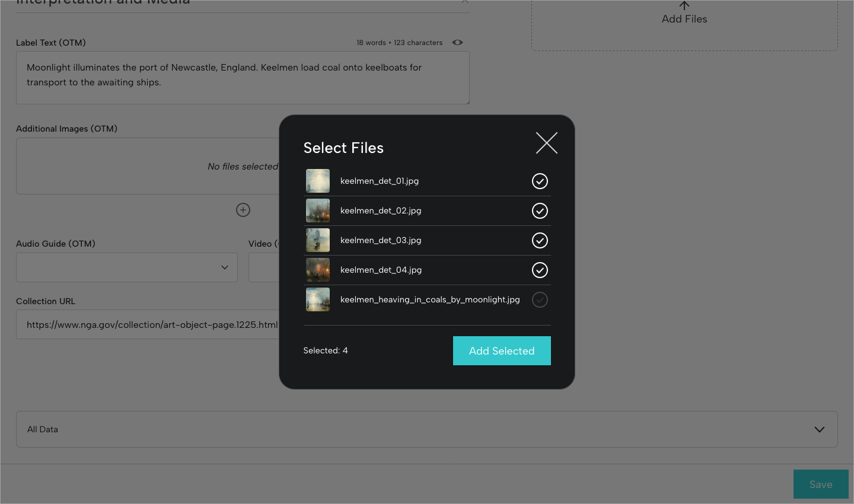Click the keelmen_det_03.jpg file name
The width and height of the screenshot is (854, 504).
pos(380,240)
